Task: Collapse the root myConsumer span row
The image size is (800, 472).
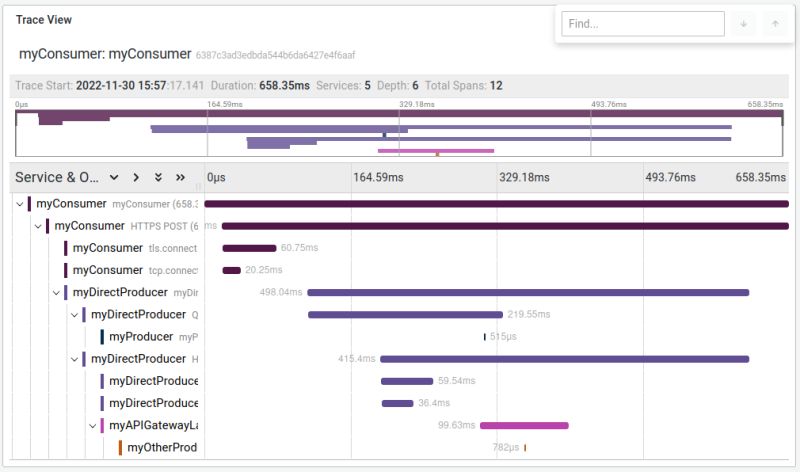Action: point(19,204)
